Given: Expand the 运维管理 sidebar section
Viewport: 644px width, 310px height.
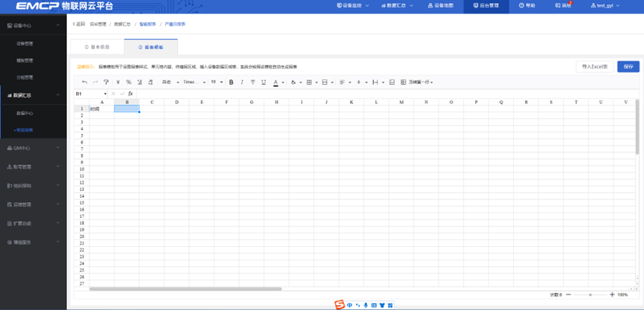Looking at the screenshot, I should (34, 204).
